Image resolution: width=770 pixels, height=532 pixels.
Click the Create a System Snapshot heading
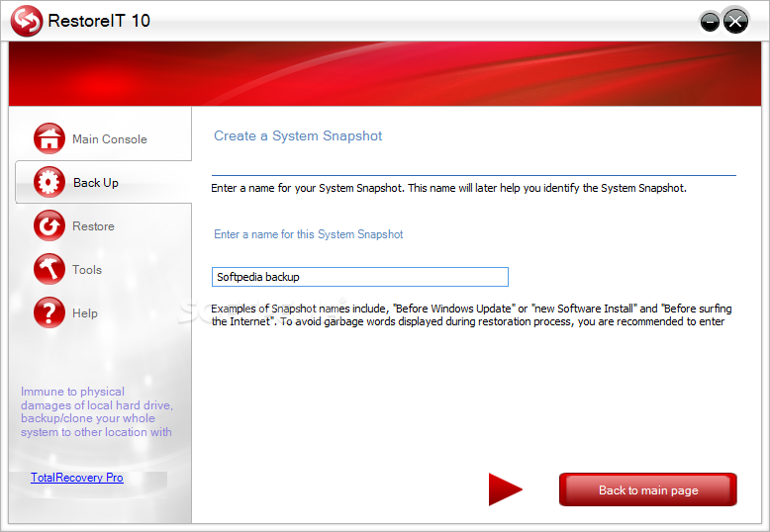click(x=298, y=135)
